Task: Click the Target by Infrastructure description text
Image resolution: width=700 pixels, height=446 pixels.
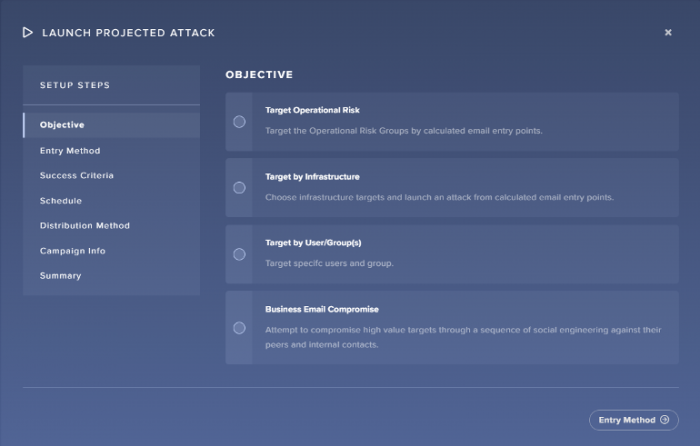Action: [x=439, y=197]
